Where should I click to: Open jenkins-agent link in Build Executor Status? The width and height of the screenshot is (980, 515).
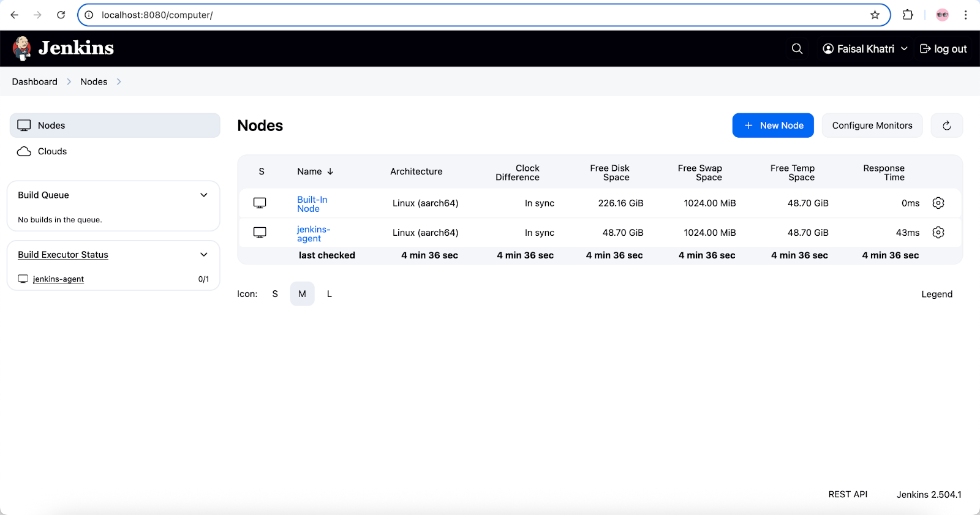point(58,279)
